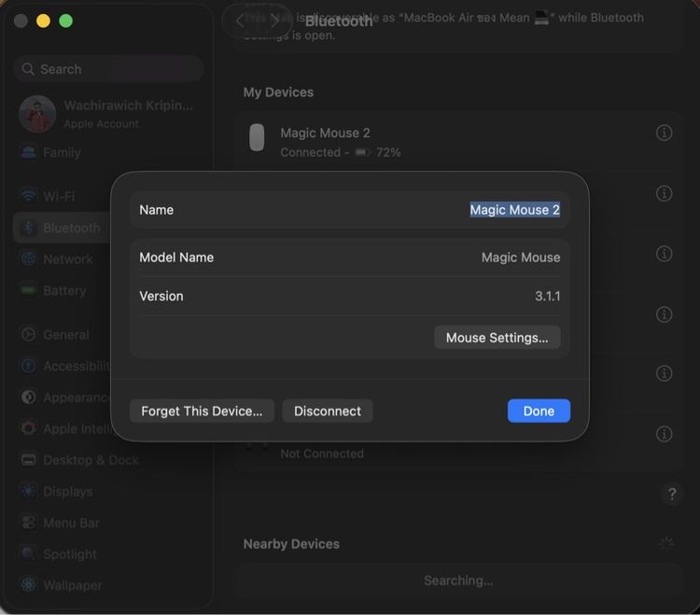Select the Magic Mouse 2 device row
The image size is (700, 615).
click(458, 142)
